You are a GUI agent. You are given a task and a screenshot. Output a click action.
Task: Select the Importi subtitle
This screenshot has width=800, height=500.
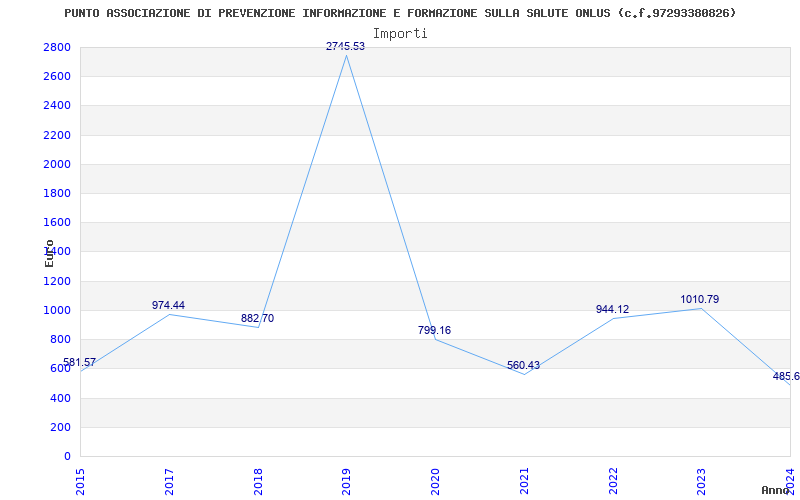coord(400,34)
